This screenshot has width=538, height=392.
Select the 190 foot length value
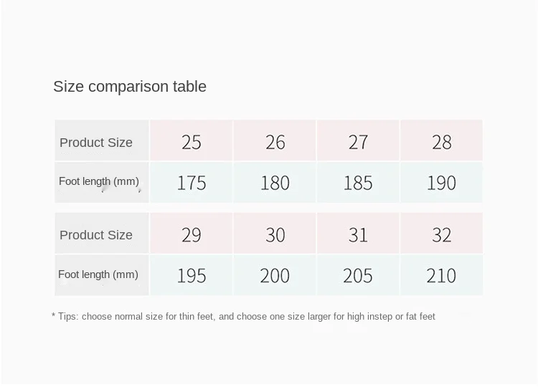441,183
